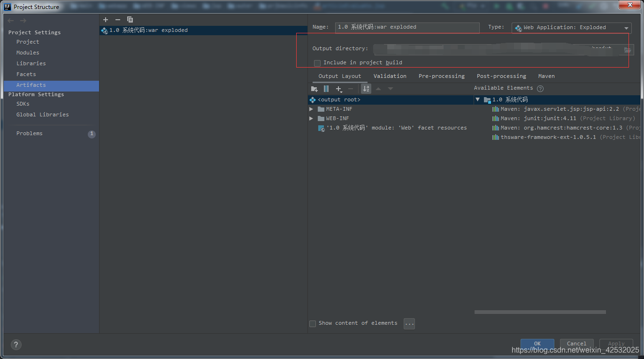644x359 pixels.
Task: Click the output root node icon
Action: tap(313, 99)
